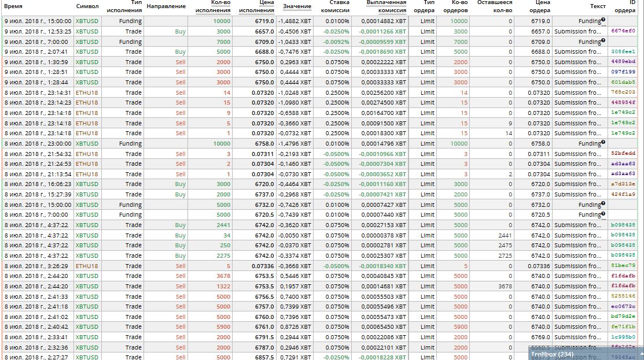
Task: Open Funding help icon in 8 июл. 23:00:00 row
Action: click(603, 142)
